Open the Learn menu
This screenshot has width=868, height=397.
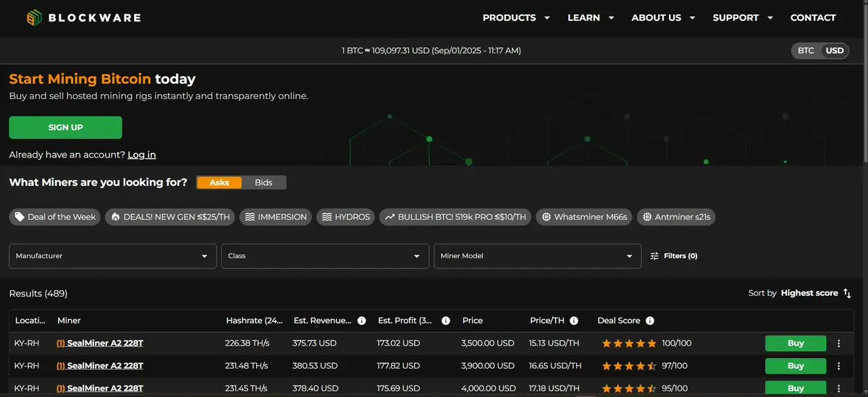pyautogui.click(x=591, y=17)
